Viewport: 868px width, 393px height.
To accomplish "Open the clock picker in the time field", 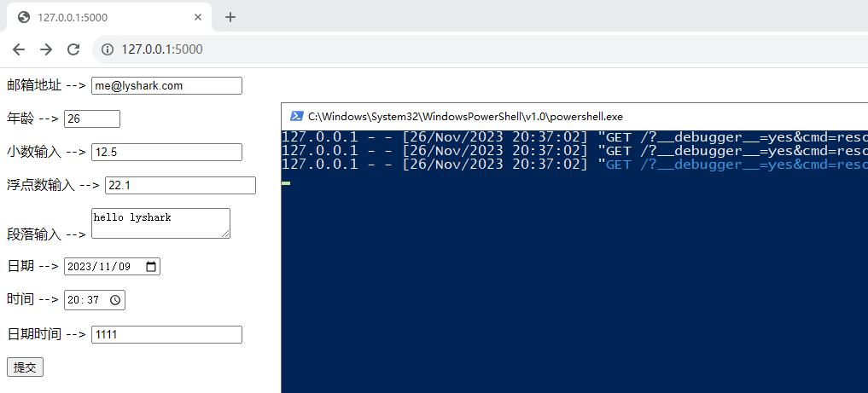I will (115, 300).
